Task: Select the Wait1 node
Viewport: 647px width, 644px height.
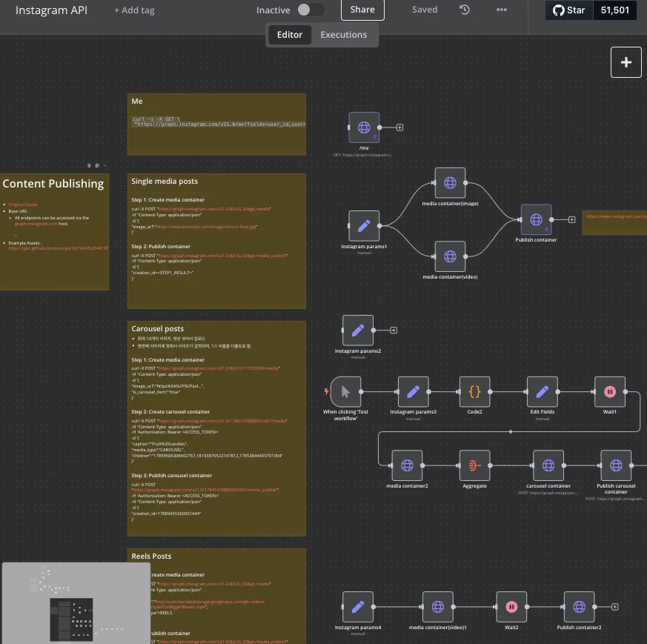Action: click(x=610, y=391)
